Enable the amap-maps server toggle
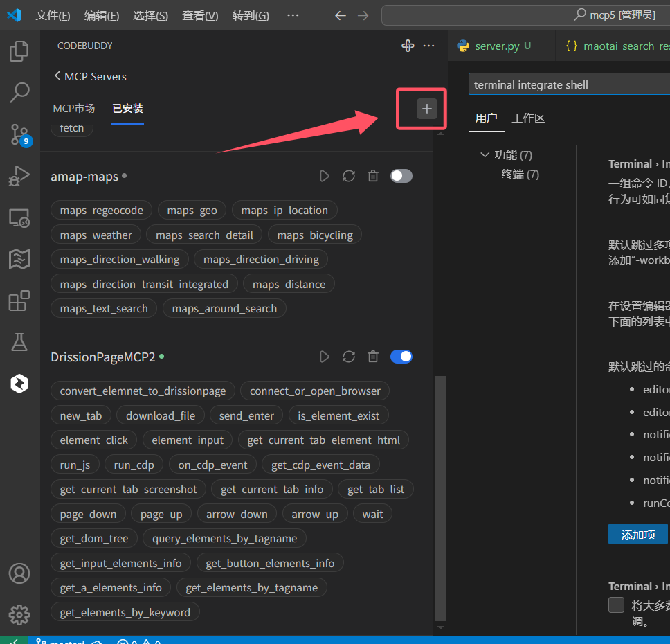The width and height of the screenshot is (670, 644). (401, 176)
